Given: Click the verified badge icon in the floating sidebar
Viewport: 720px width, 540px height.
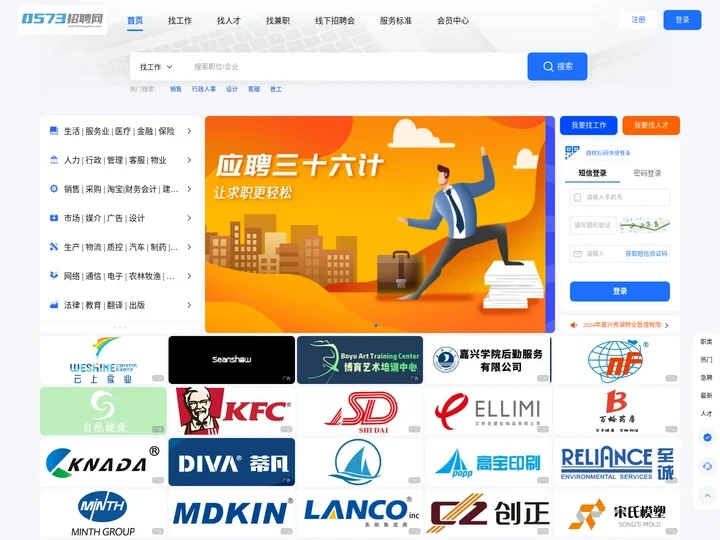Looking at the screenshot, I should coord(707,437).
